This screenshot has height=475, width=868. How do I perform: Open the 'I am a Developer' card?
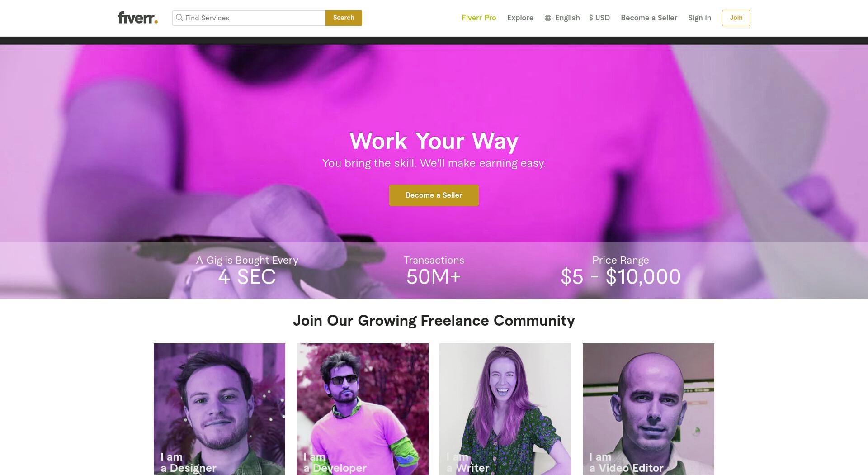(363, 409)
